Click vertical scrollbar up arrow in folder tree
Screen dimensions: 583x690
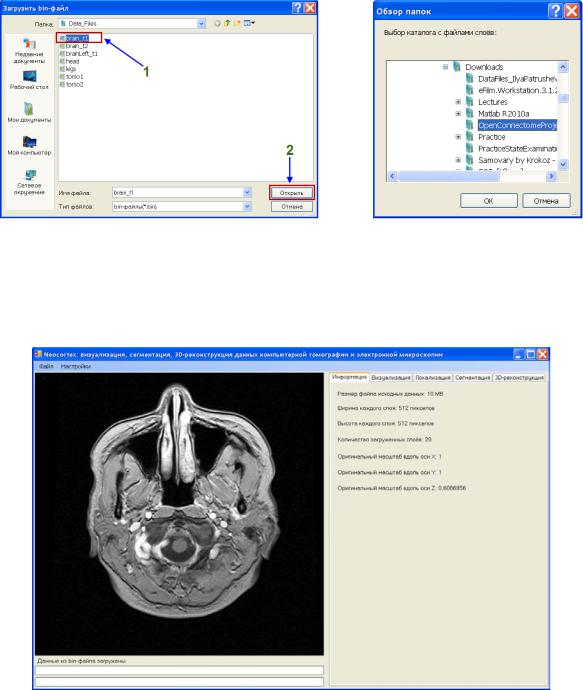pos(563,67)
